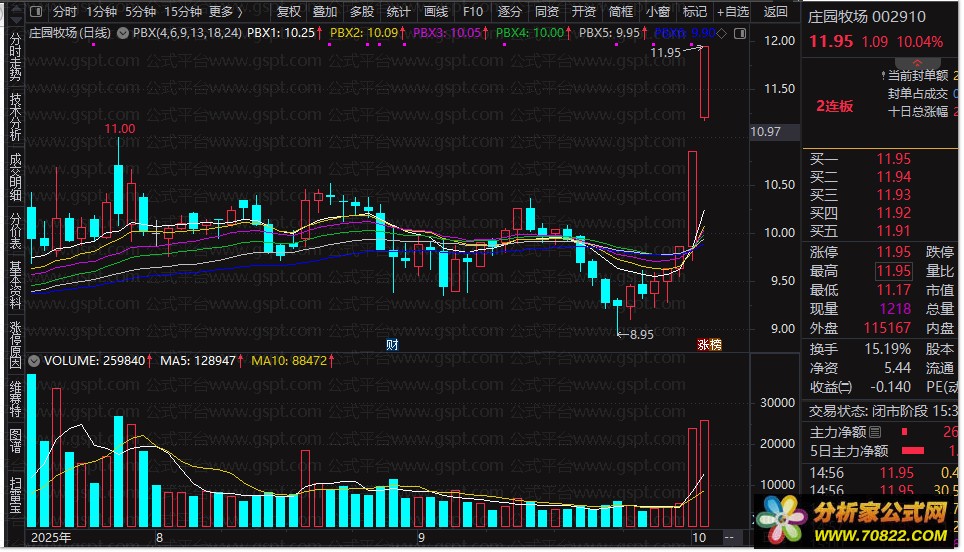Open 技术分析 in left sidebar
This screenshot has width=964, height=552.
tap(15, 116)
